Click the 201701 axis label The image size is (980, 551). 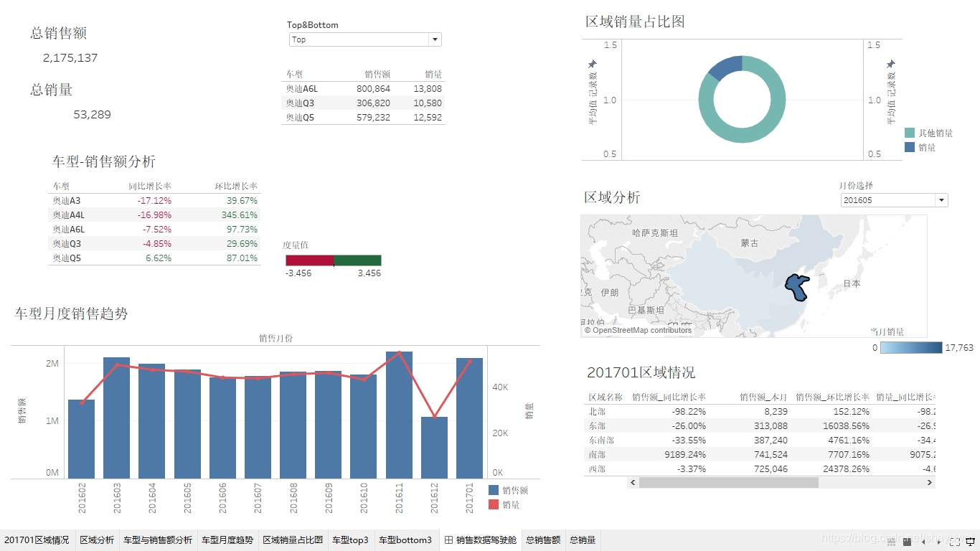tap(471, 498)
